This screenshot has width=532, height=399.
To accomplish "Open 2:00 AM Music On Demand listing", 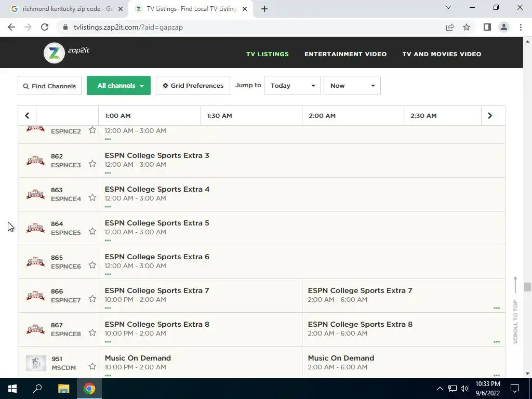I will (341, 358).
